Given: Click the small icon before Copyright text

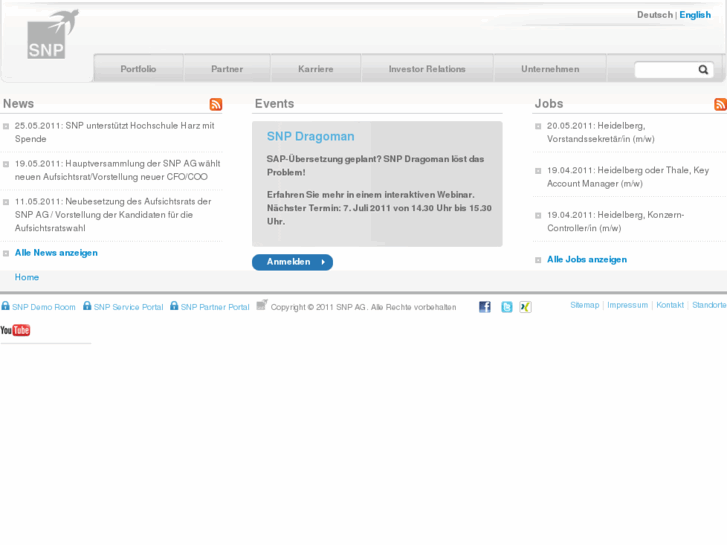Looking at the screenshot, I should [x=262, y=305].
